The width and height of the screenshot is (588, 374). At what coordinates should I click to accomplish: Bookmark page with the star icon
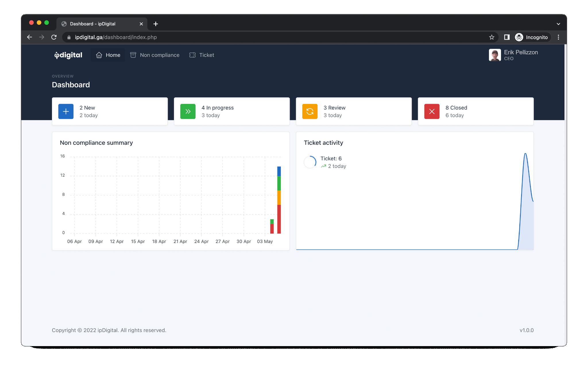click(x=492, y=37)
